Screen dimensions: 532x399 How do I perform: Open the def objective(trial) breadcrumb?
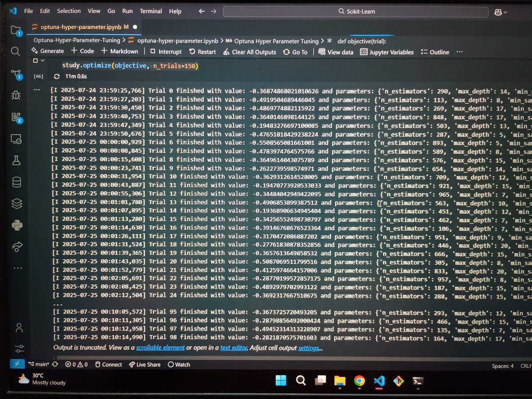pyautogui.click(x=356, y=41)
